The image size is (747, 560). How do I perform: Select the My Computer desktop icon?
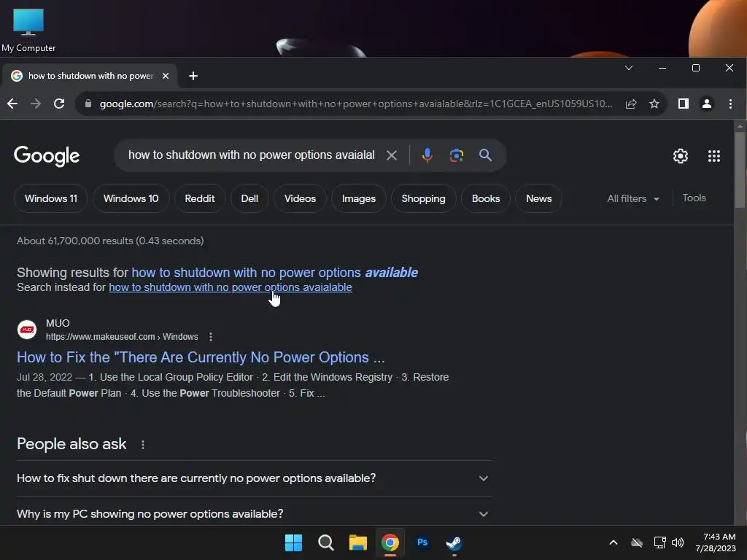(28, 31)
